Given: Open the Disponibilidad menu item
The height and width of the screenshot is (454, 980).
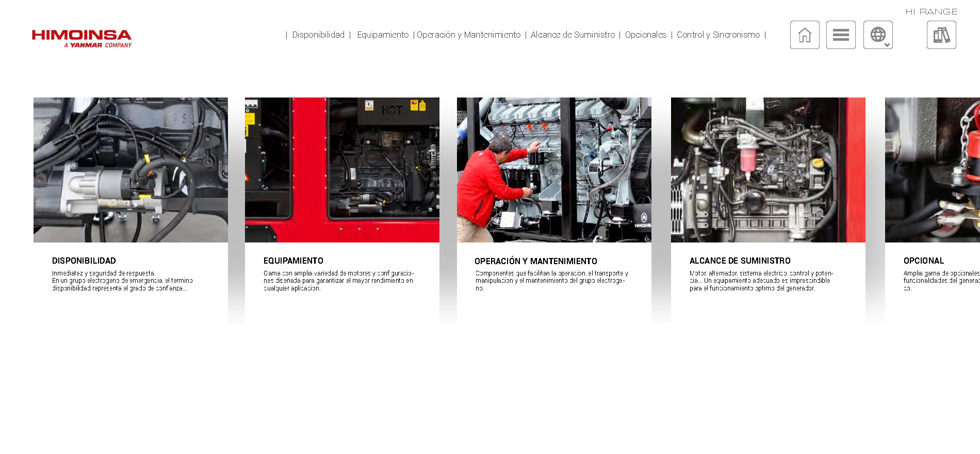Looking at the screenshot, I should tap(318, 35).
